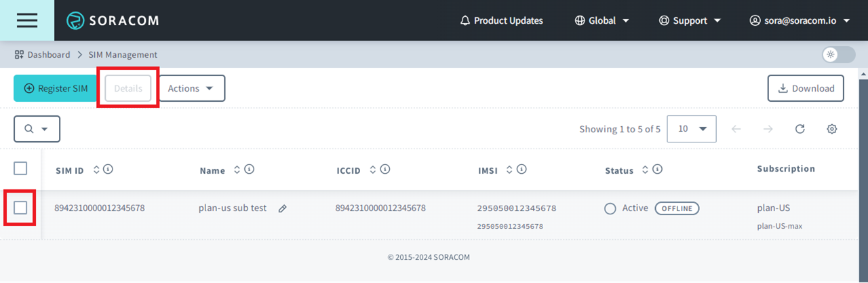Show info icon for IMSI column
The width and height of the screenshot is (868, 283).
[521, 170]
